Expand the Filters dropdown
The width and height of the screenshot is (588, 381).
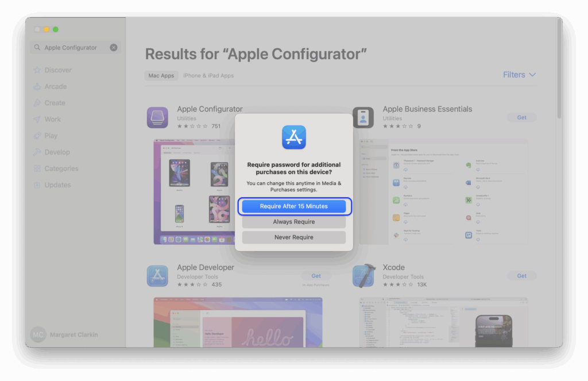519,75
